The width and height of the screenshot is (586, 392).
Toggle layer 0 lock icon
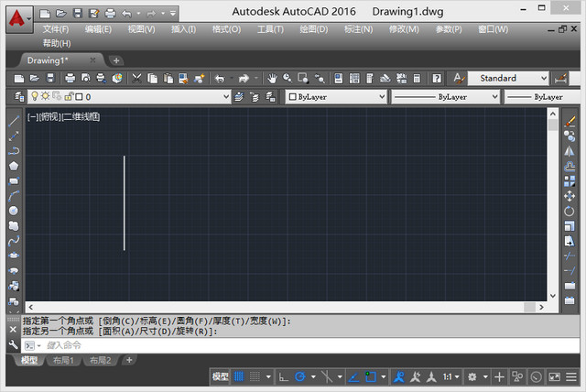(x=69, y=96)
